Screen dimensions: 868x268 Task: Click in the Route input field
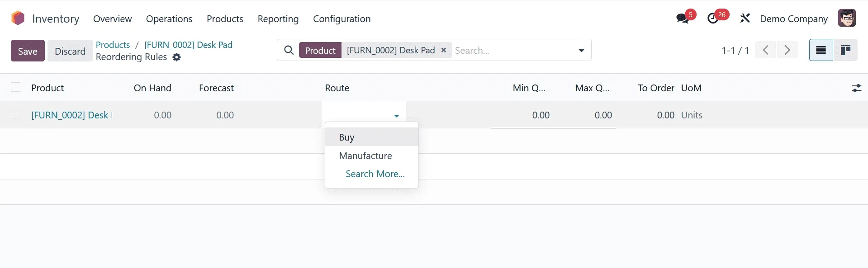click(x=357, y=115)
